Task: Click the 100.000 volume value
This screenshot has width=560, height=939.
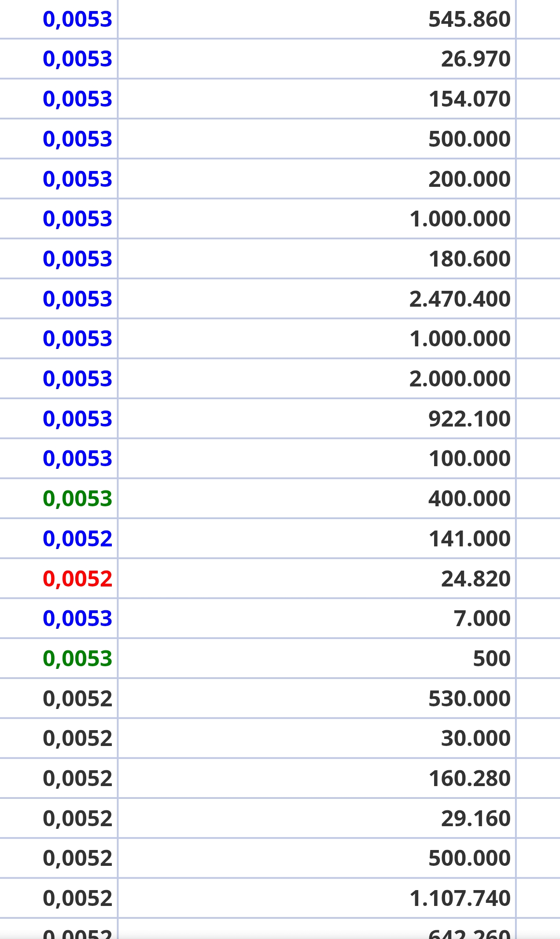Action: pyautogui.click(x=469, y=459)
